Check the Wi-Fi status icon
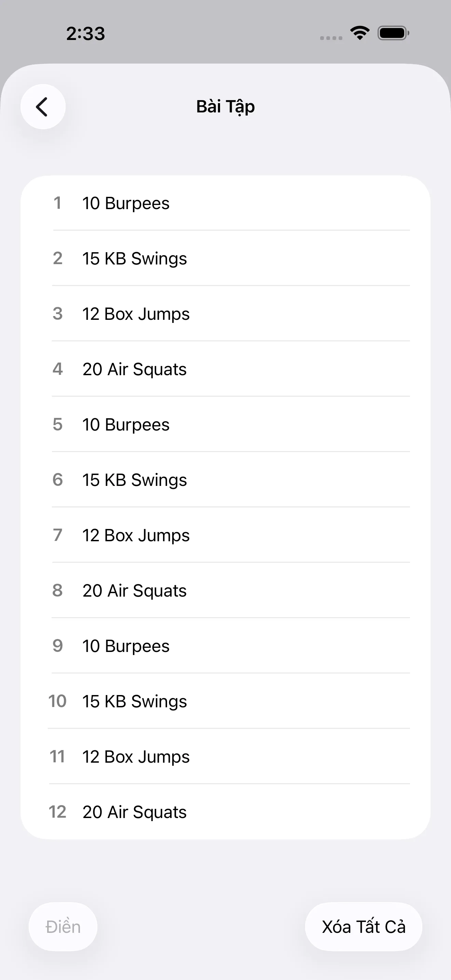The width and height of the screenshot is (451, 980). pyautogui.click(x=360, y=33)
